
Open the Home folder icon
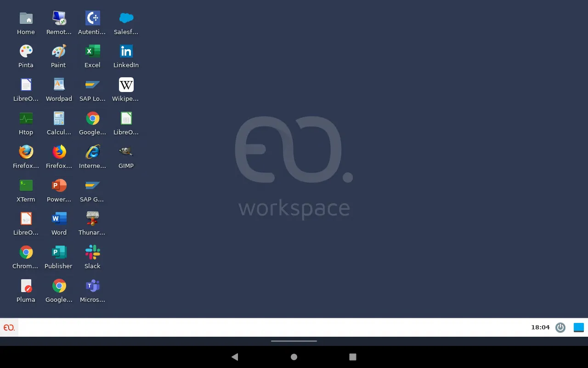pos(26,18)
